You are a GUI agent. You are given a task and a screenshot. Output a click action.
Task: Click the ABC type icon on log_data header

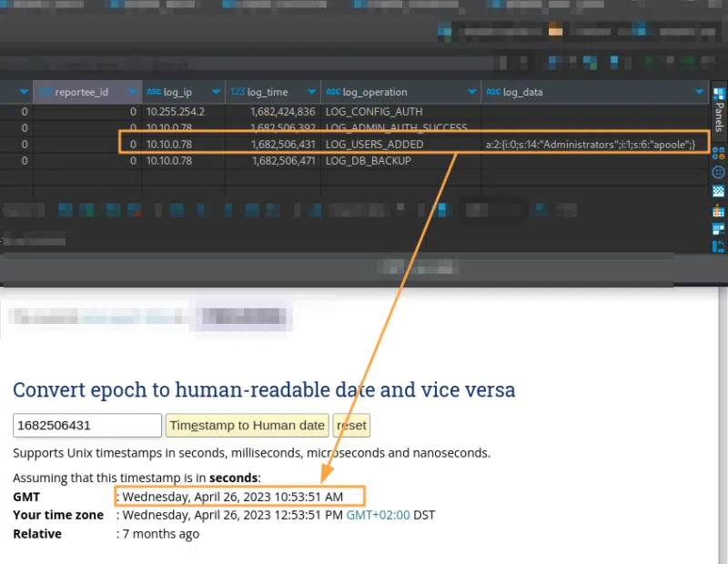click(492, 92)
